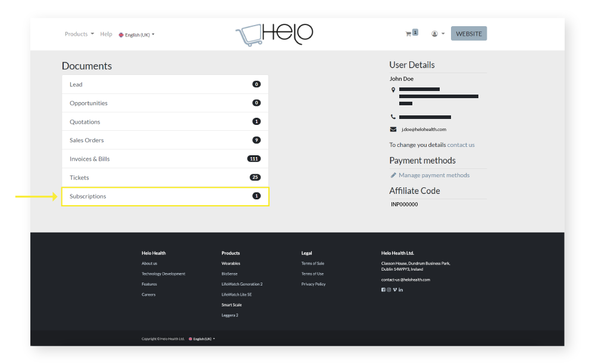Screen dimensions: 595x364
Task: Click the Helo logo
Action: click(x=274, y=34)
